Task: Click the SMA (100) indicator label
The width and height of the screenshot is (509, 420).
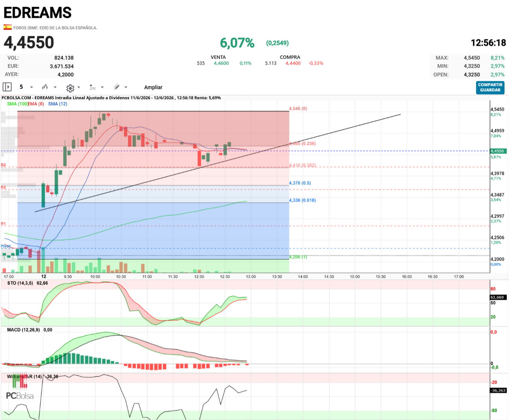Action: pyautogui.click(x=17, y=104)
